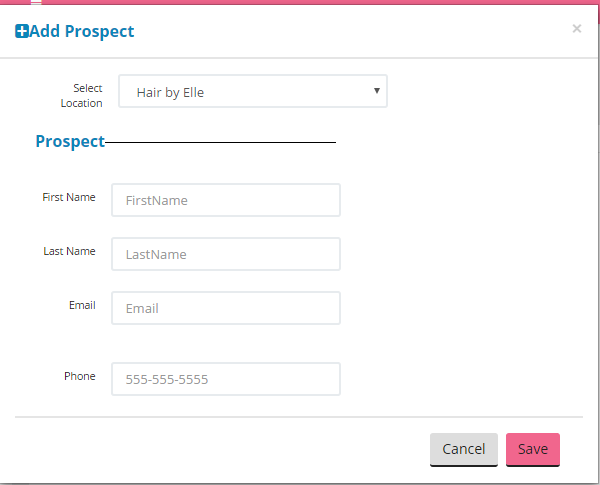The height and width of the screenshot is (485, 600).
Task: Click the Add Prospect title text
Action: click(x=82, y=32)
